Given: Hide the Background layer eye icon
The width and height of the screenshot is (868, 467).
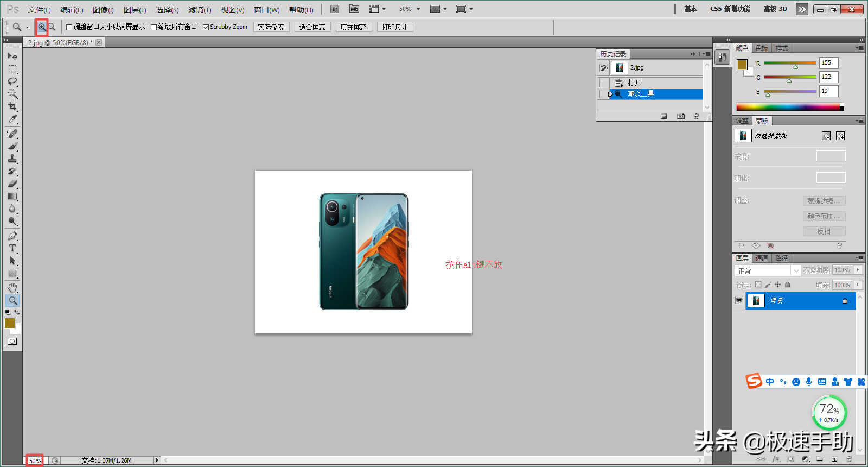Looking at the screenshot, I should 739,300.
